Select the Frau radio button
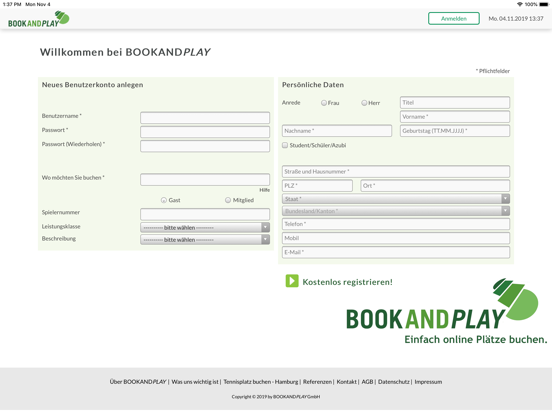Screen dimensions: 552x414 (324, 103)
